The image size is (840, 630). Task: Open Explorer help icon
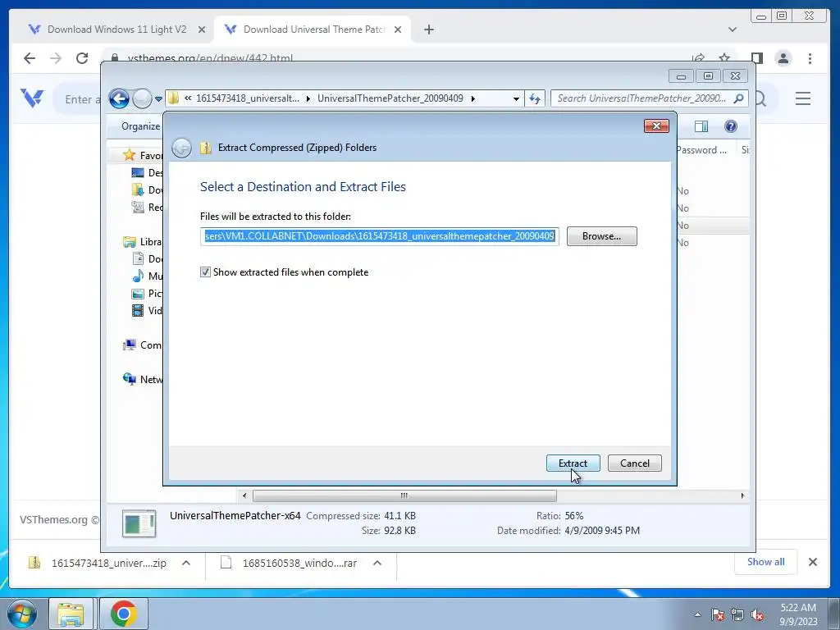pos(730,126)
